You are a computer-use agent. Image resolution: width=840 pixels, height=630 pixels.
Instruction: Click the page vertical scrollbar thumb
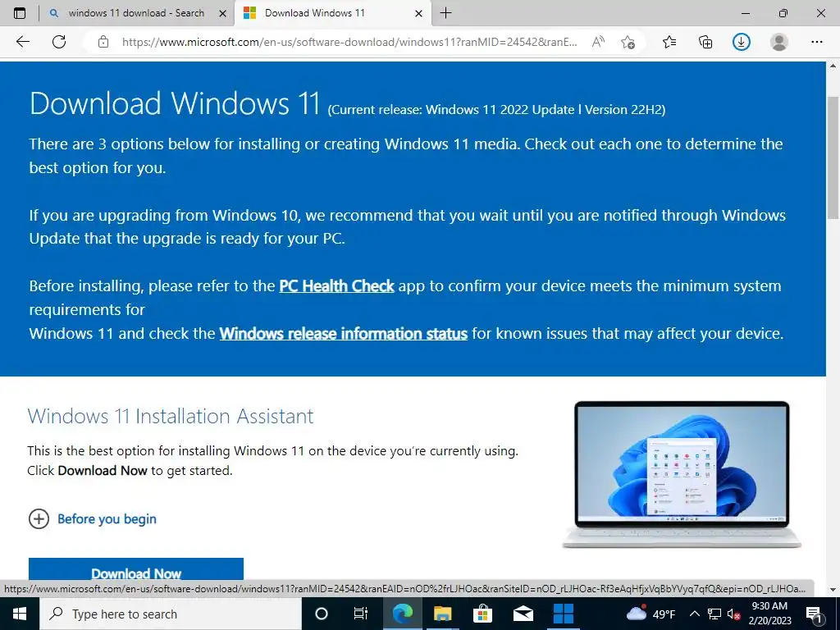[833, 158]
